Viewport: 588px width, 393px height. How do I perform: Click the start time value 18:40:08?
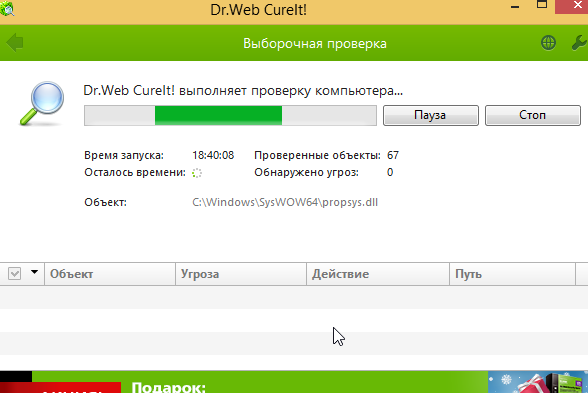point(213,155)
